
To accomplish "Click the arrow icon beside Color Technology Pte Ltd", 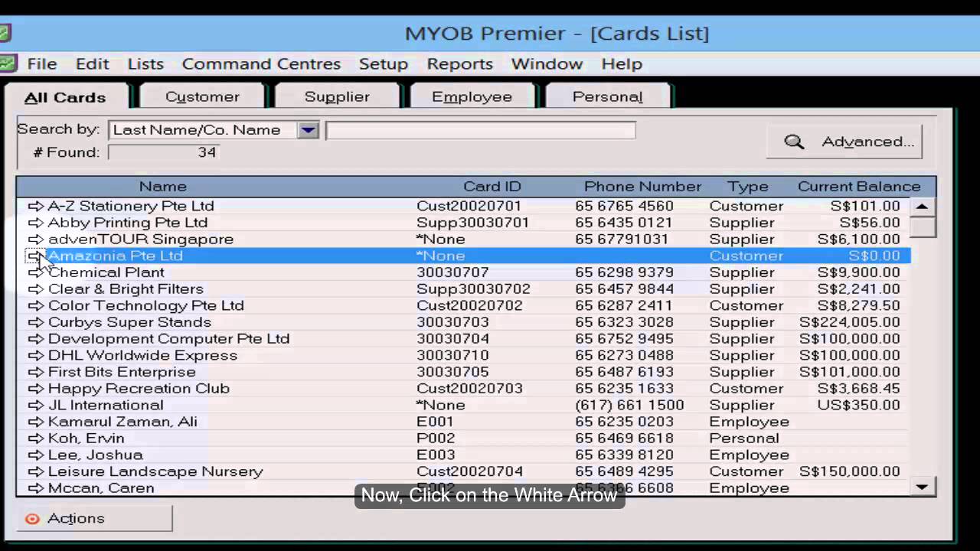I will tap(36, 306).
